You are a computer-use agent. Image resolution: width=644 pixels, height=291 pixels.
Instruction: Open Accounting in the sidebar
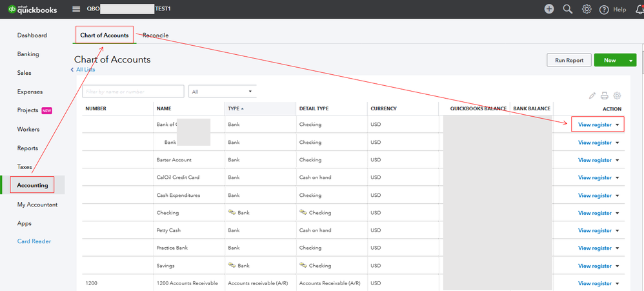click(32, 185)
